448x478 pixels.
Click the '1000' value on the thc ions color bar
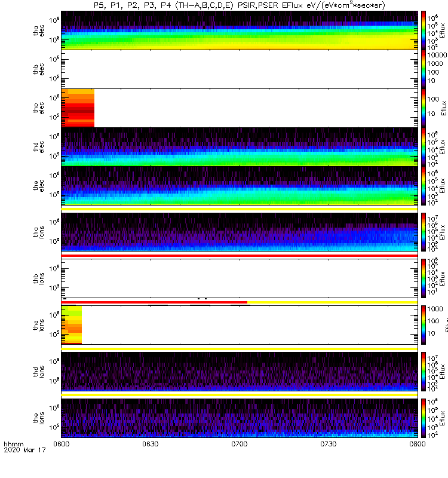435,309
